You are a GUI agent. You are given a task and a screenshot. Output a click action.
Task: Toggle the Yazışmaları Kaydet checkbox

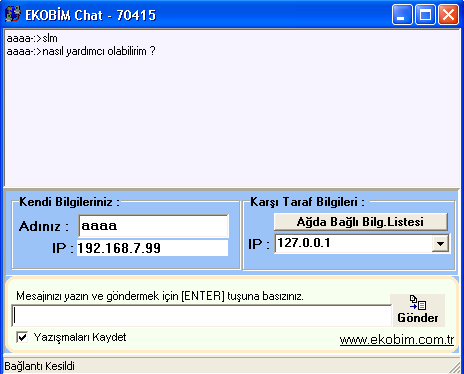click(x=22, y=337)
